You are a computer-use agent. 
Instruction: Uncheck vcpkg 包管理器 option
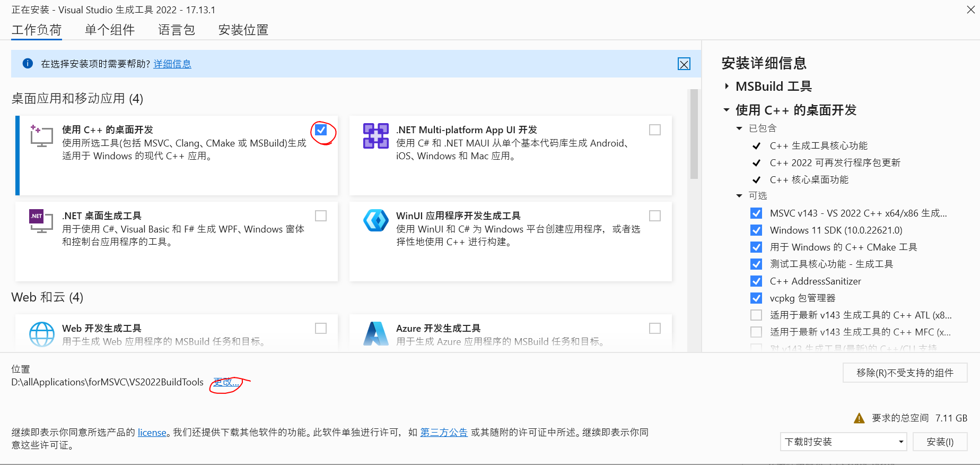point(756,298)
